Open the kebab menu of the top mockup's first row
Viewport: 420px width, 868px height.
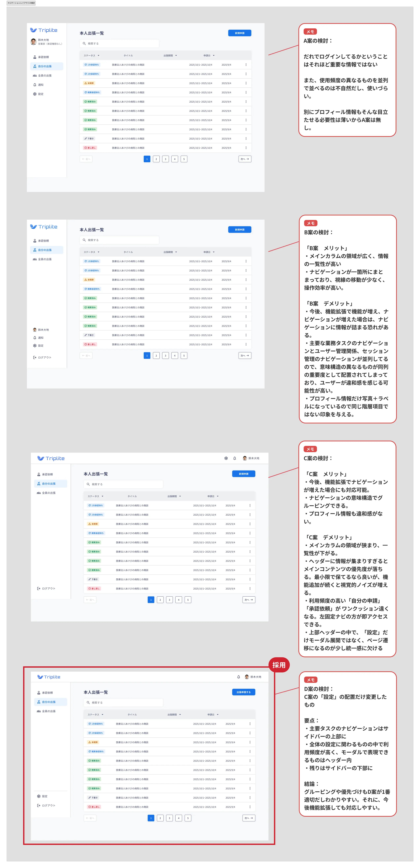tap(246, 65)
